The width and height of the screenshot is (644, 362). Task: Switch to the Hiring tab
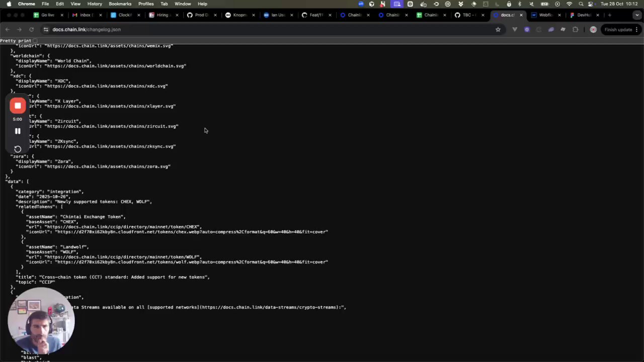coord(163,15)
